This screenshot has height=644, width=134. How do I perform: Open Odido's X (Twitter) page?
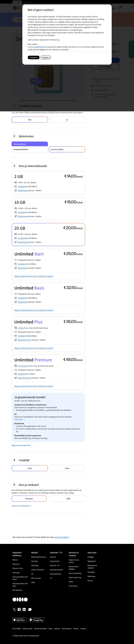pyautogui.click(x=14, y=609)
